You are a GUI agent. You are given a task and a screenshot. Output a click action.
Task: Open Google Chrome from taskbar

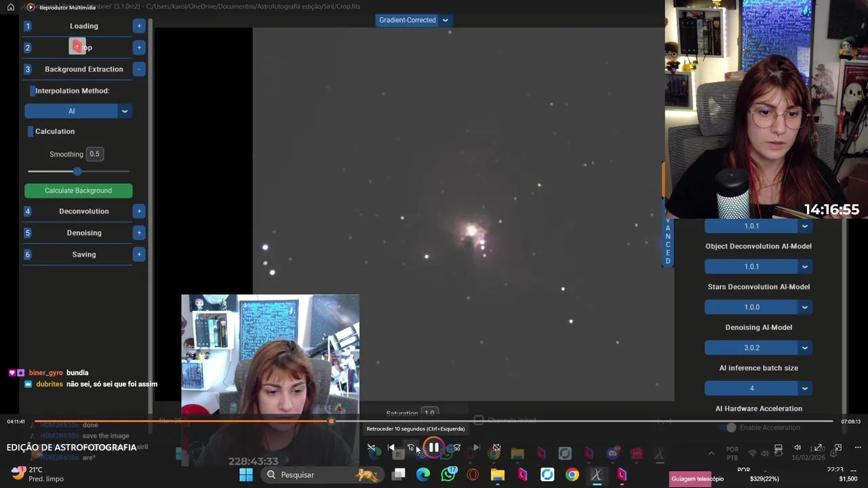tap(572, 474)
